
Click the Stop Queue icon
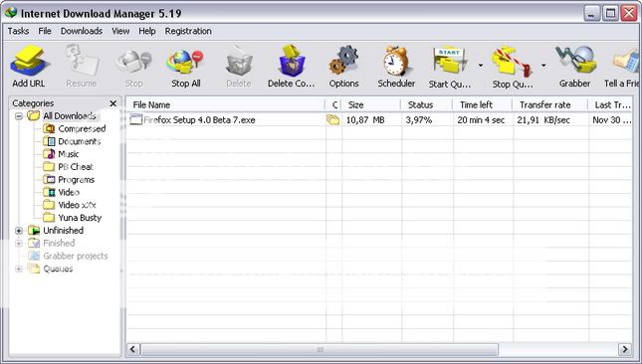pos(512,63)
